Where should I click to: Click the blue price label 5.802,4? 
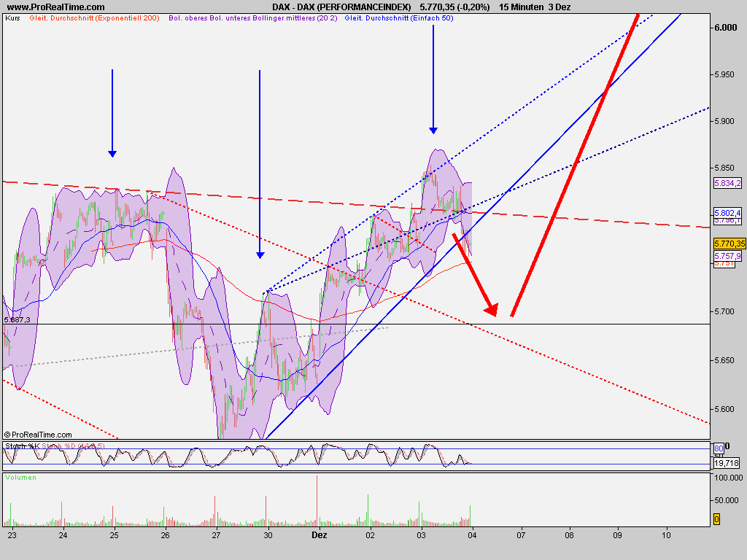[x=727, y=214]
